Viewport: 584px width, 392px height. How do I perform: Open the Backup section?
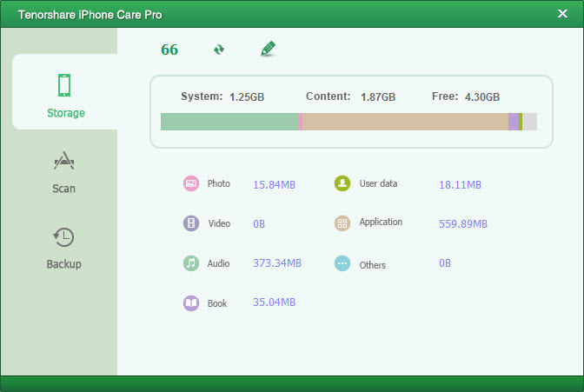(64, 249)
